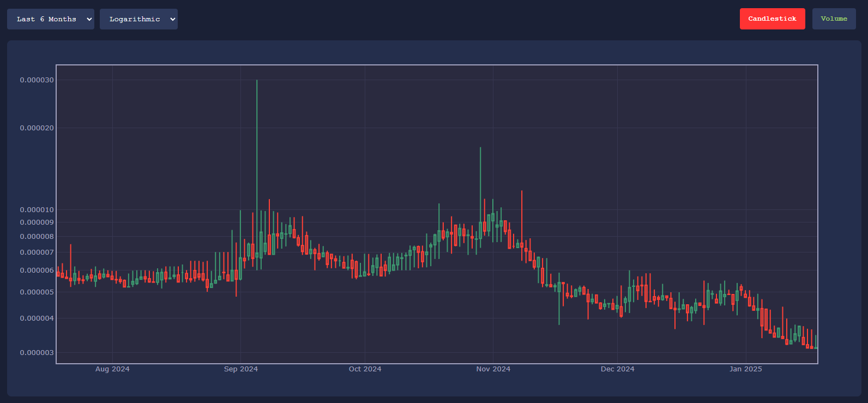
Task: Click the Jan 2025 axis label
Action: (x=746, y=369)
